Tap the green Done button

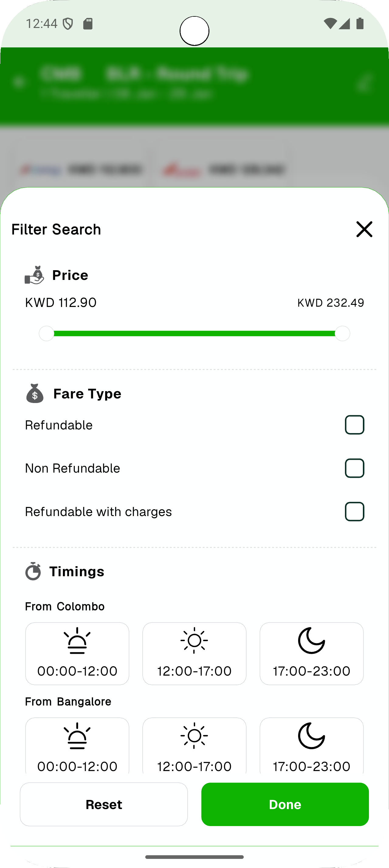tap(285, 804)
